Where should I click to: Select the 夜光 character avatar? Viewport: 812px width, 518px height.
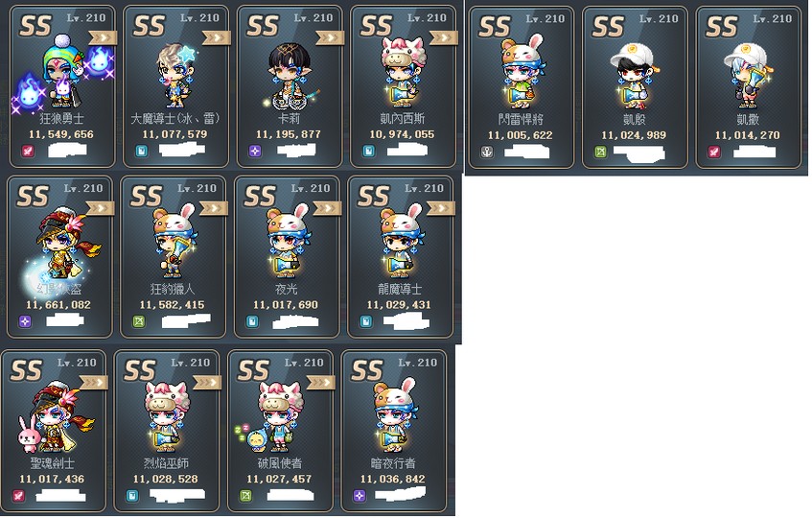[286, 241]
